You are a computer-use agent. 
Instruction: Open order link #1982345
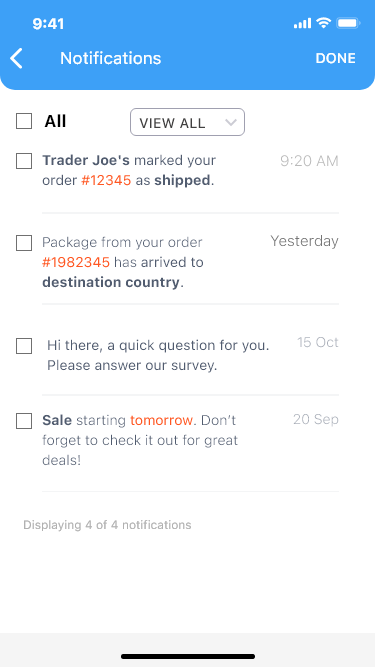(x=76, y=262)
